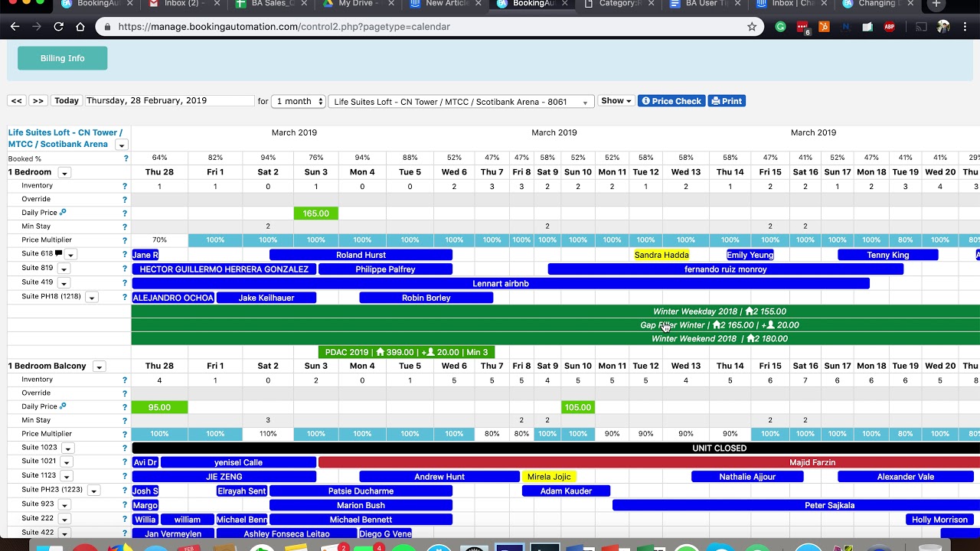Open the Chrome profile avatar
This screenshot has width=980, height=551.
pos(943,27)
